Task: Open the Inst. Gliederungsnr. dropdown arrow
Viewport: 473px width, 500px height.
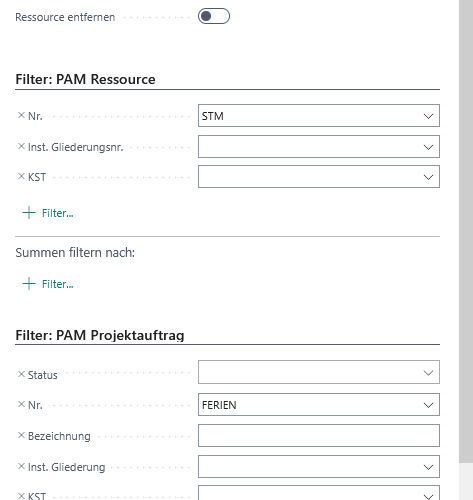Action: tap(428, 147)
